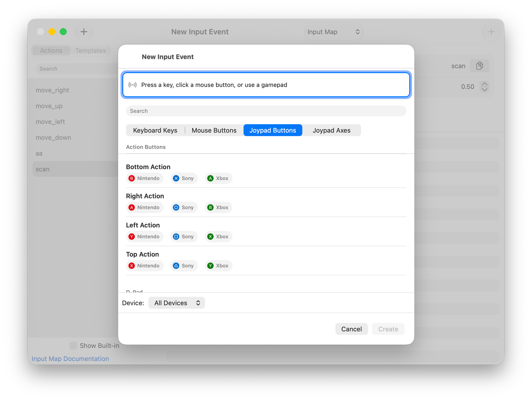
Task: Select the move_up action
Action: click(x=75, y=106)
